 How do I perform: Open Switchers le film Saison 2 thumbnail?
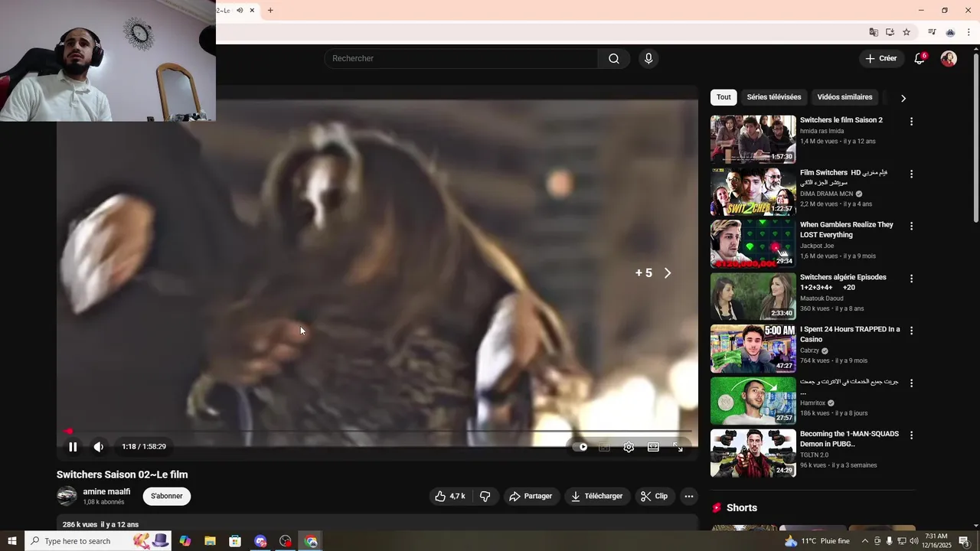point(753,139)
